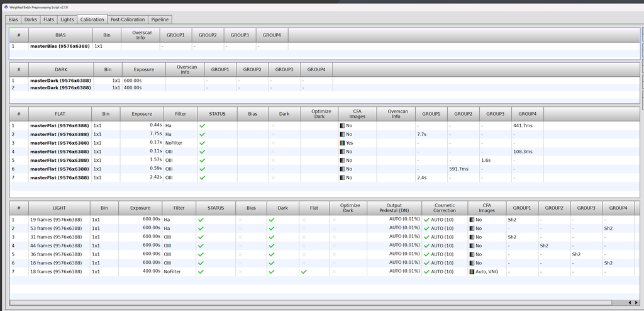The width and height of the screenshot is (644, 311).
Task: Click the left arrow of the horizontal scrollbar
Action: [x=630, y=303]
